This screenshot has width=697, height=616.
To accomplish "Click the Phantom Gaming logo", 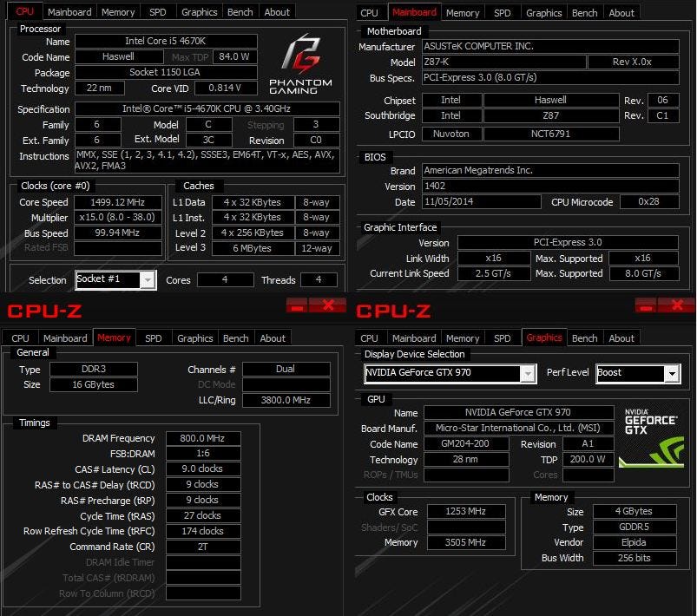I will click(x=300, y=64).
